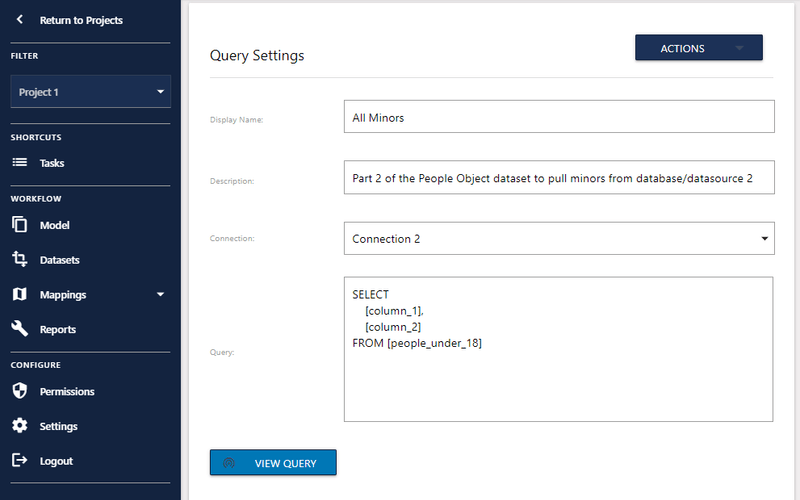Click the Permissions shield icon

(20, 391)
